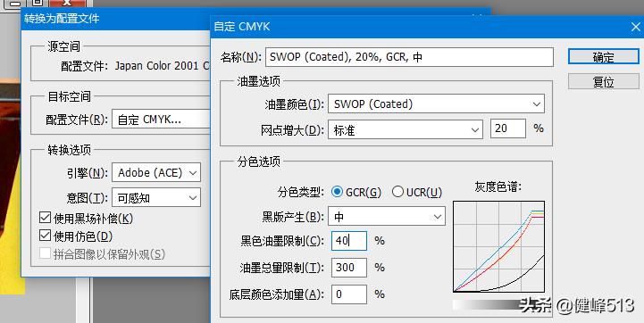Click the red close button behind dialogs

click(67, 3)
